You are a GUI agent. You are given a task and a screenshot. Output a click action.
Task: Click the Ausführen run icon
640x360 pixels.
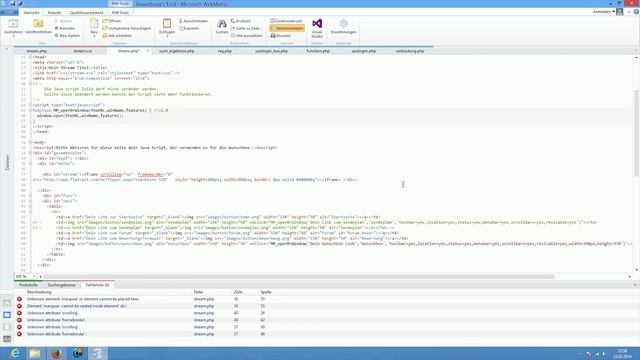pos(13,24)
